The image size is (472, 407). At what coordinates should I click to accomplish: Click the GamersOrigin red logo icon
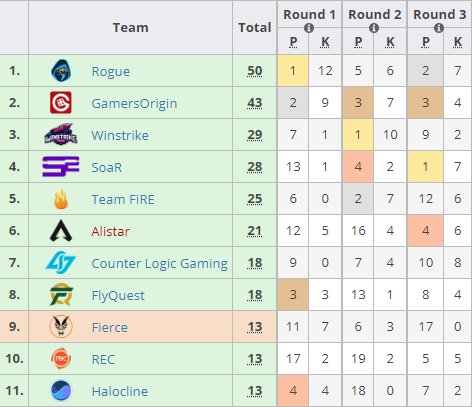click(x=61, y=103)
